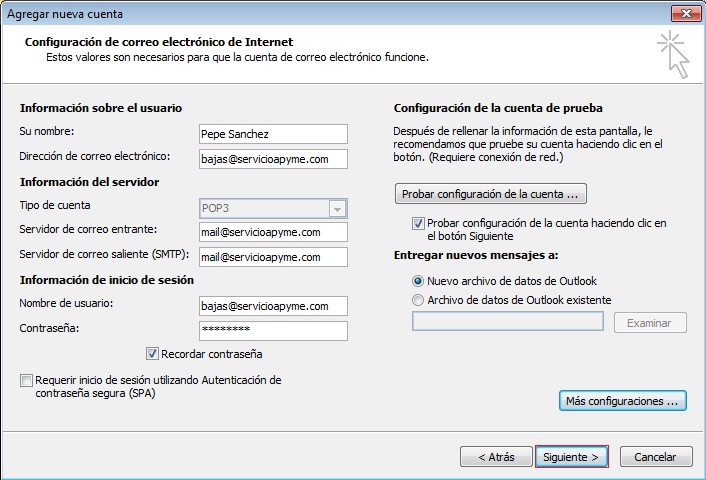This screenshot has height=480, width=706.
Task: Click the Nombre de usuario input field
Action: pos(273,306)
